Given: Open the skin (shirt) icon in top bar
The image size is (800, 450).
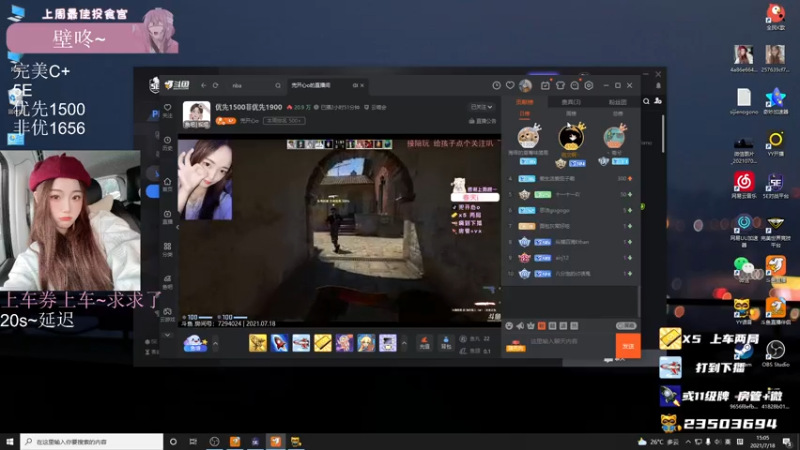Looking at the screenshot, I should coord(560,85).
